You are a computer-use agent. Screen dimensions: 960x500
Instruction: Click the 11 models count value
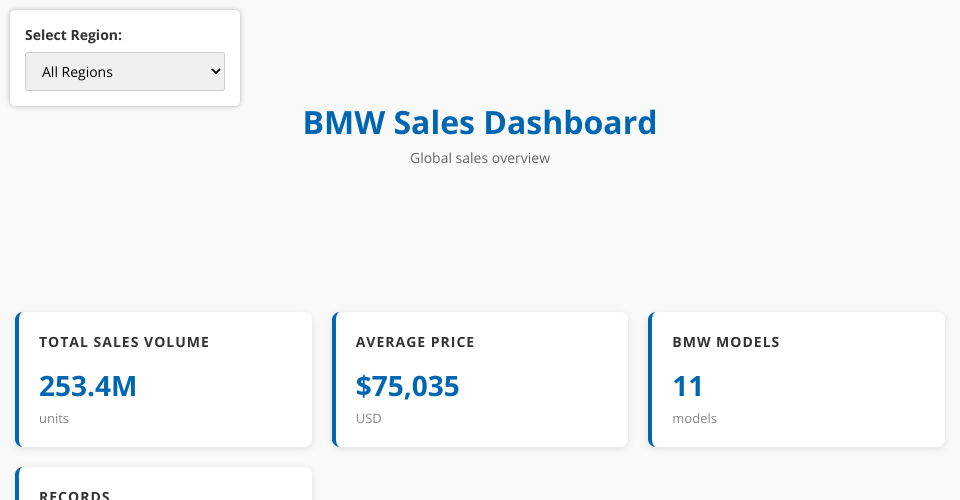(x=688, y=386)
